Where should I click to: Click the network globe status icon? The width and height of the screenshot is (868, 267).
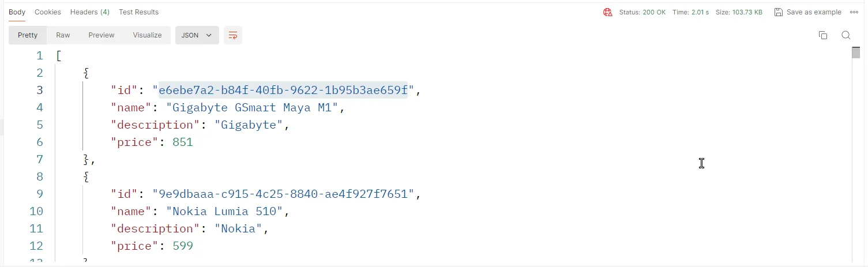[x=607, y=12]
